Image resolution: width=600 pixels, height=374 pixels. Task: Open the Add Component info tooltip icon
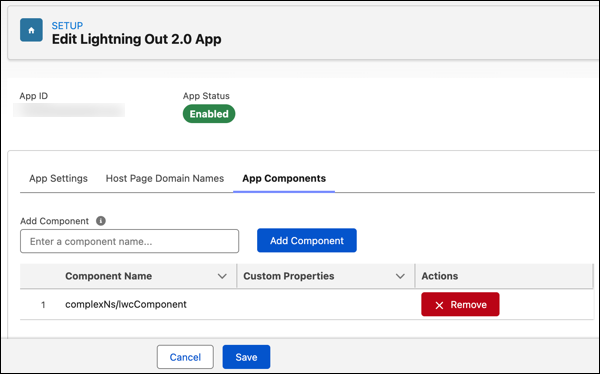point(101,221)
